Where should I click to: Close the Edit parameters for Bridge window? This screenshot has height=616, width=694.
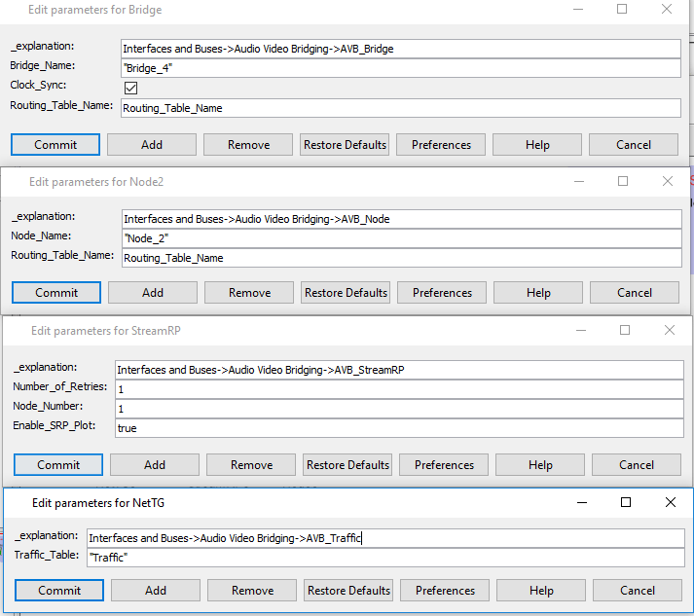[x=666, y=10]
